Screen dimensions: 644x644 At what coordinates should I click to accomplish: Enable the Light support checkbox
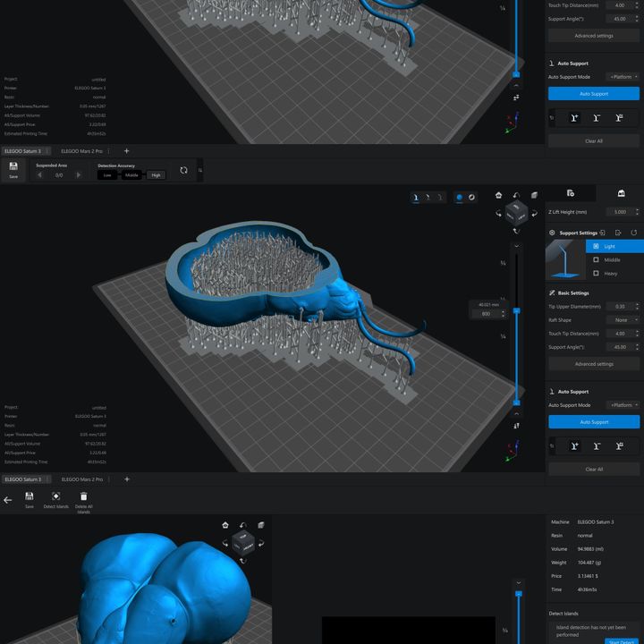(x=597, y=246)
